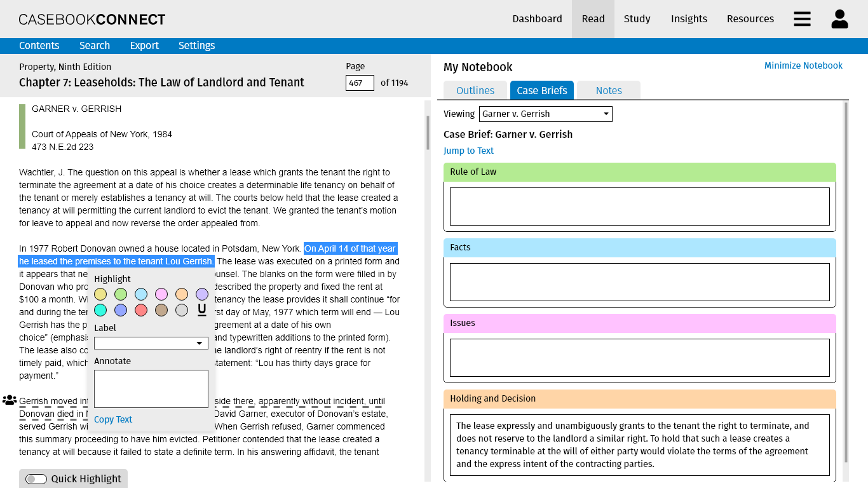Screen dimensions: 868x488
Task: Open the Export menu
Action: tap(144, 46)
